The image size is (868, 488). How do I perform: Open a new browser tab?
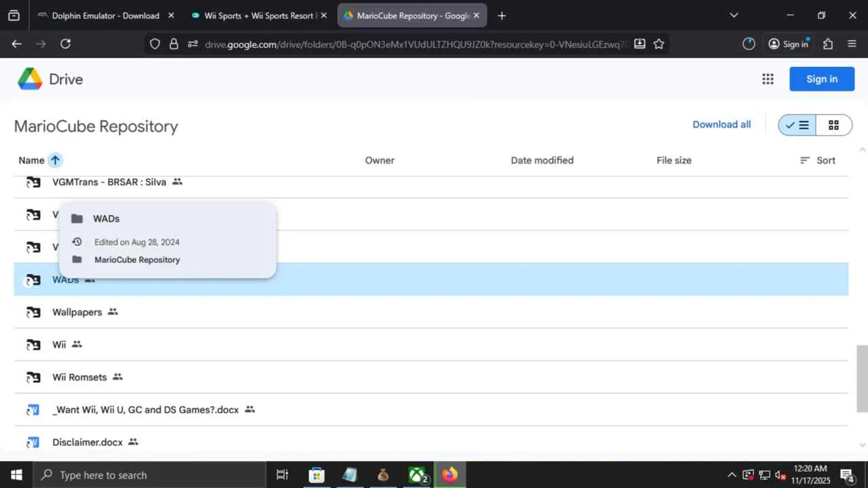[x=502, y=16]
